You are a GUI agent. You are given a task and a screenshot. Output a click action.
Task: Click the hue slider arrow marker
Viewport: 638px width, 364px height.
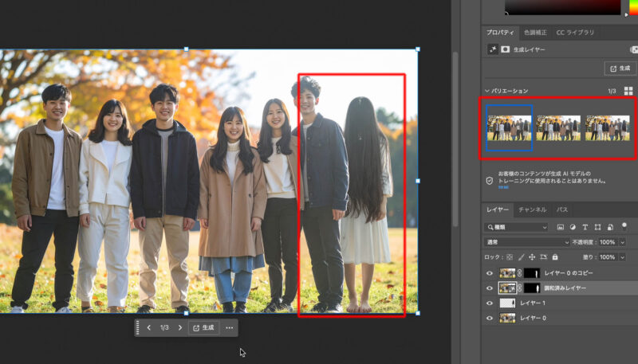click(x=626, y=14)
